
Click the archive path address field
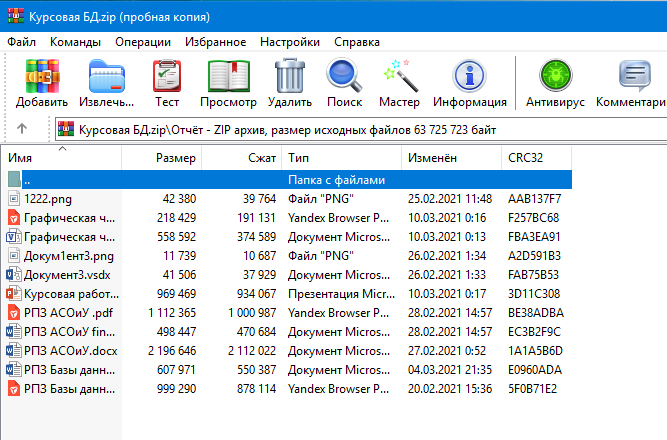coord(360,130)
